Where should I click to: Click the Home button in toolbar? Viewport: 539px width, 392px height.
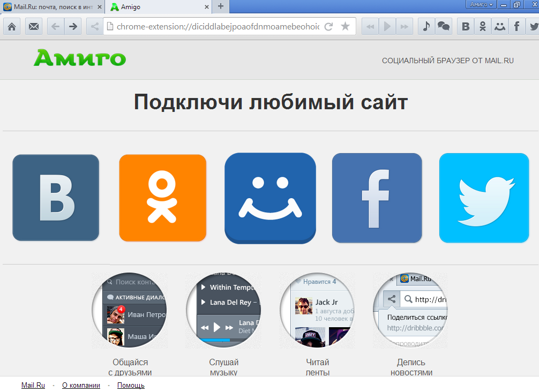[12, 26]
